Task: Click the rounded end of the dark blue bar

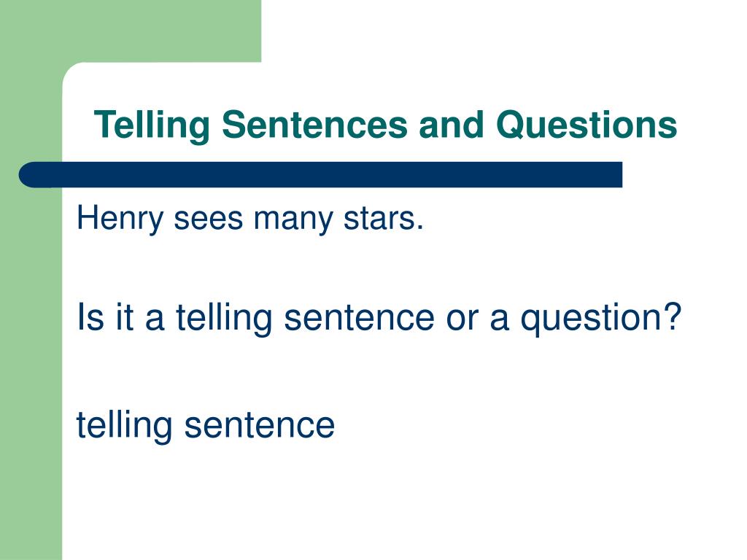Action: pyautogui.click(x=32, y=175)
